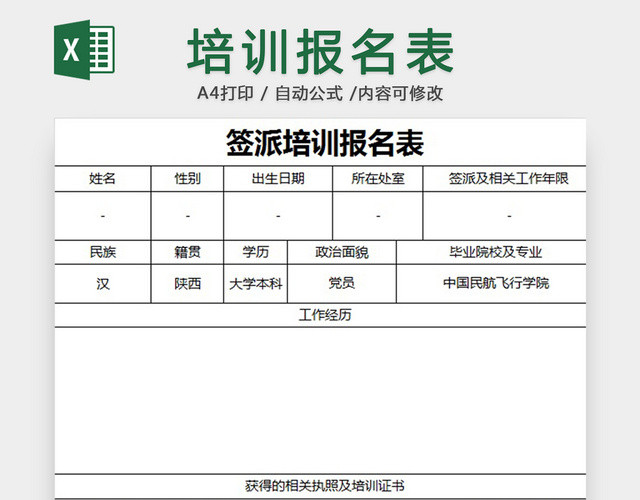Click the dash value cell under 姓名
Viewport: 640px width, 500px height.
[x=103, y=216]
